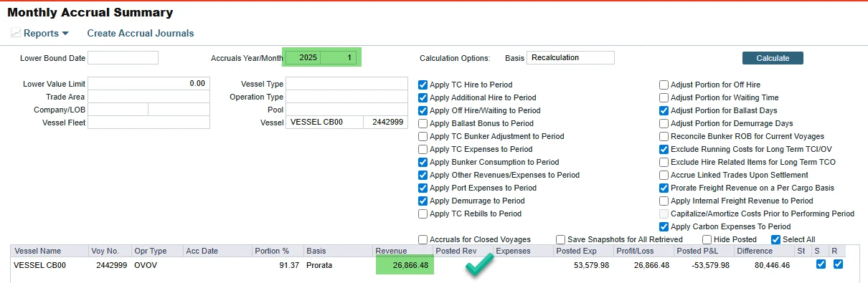868x283 pixels.
Task: Toggle Apply Additional Hire to Period
Action: tap(423, 97)
